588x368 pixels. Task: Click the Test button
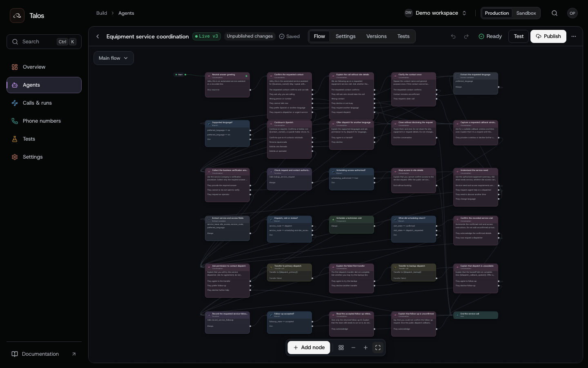(x=519, y=36)
